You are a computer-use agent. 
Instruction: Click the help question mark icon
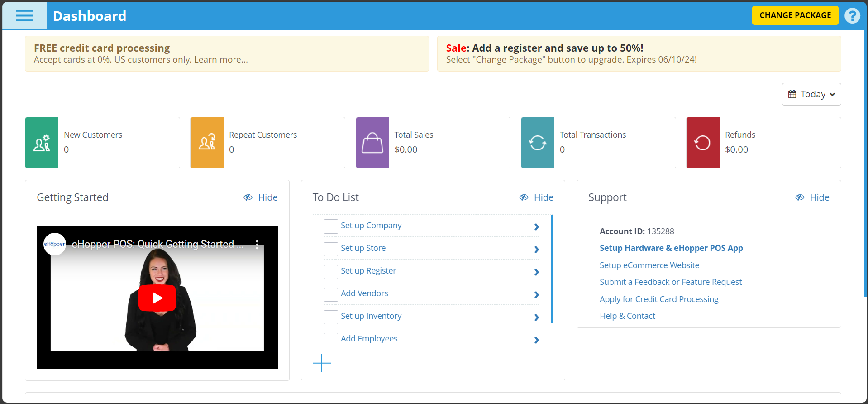[x=852, y=16]
